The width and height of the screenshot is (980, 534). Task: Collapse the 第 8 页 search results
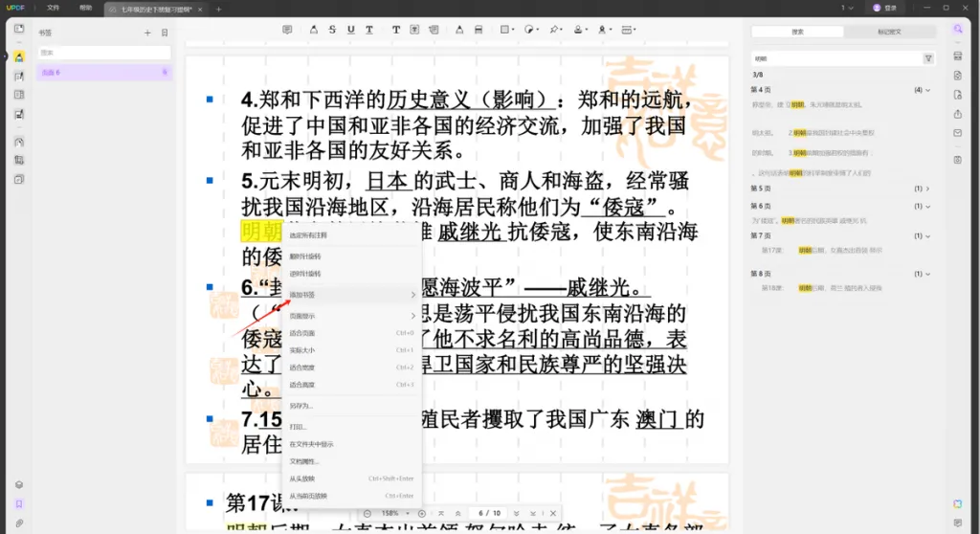click(x=927, y=274)
